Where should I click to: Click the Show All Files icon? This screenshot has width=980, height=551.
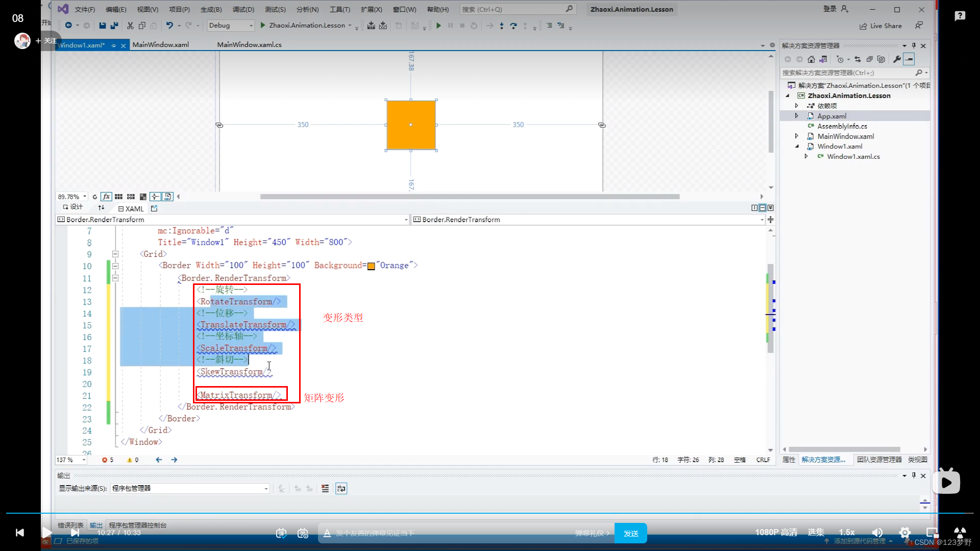[x=881, y=59]
